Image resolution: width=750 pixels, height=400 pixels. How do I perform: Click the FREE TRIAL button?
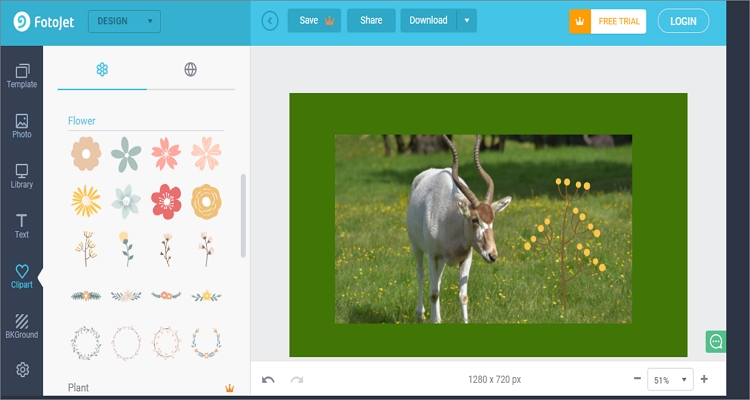(x=607, y=22)
